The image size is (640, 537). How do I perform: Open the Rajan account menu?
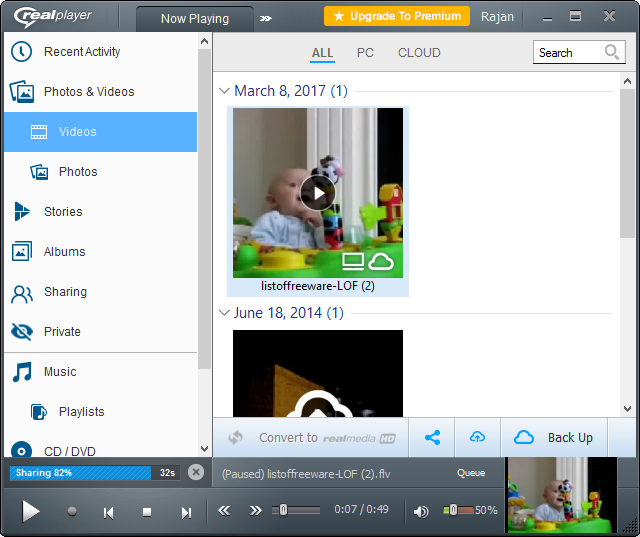pyautogui.click(x=497, y=17)
